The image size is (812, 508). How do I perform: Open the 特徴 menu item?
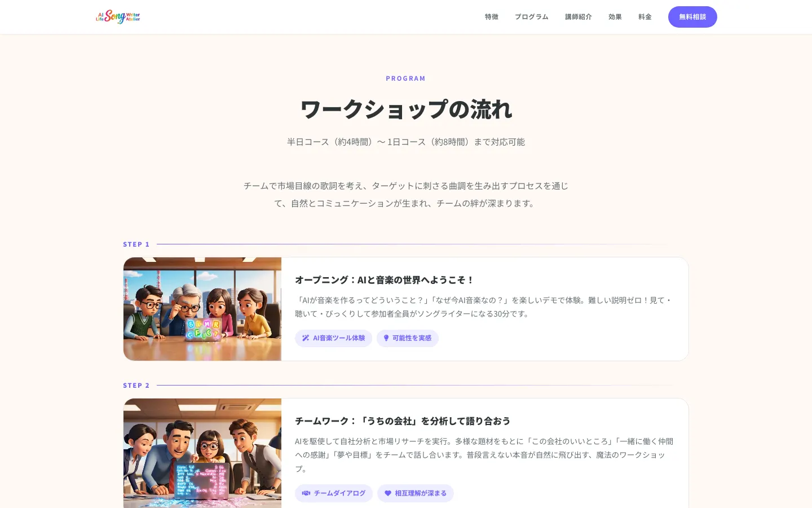492,17
